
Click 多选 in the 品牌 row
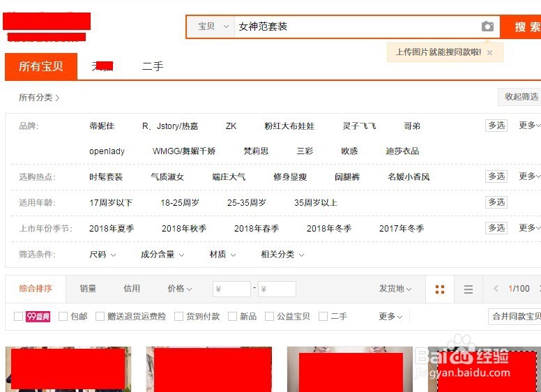pos(496,126)
